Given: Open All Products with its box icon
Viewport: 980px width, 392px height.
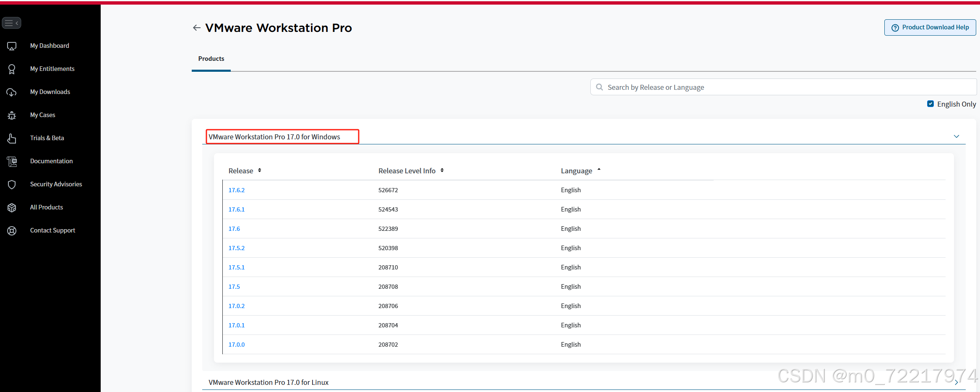Looking at the screenshot, I should tap(11, 207).
